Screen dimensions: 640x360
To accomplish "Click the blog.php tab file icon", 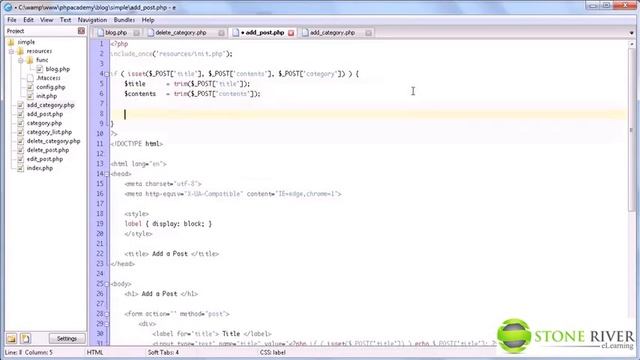I will [100, 33].
